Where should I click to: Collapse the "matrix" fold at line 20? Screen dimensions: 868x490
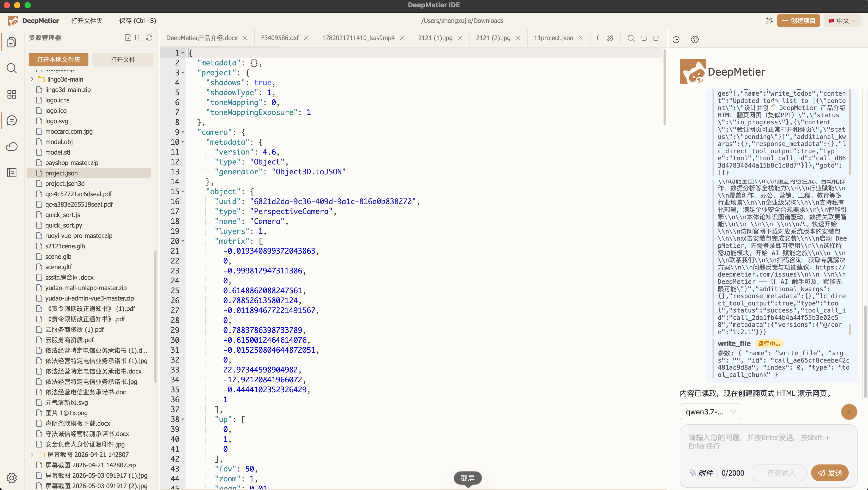[183, 241]
